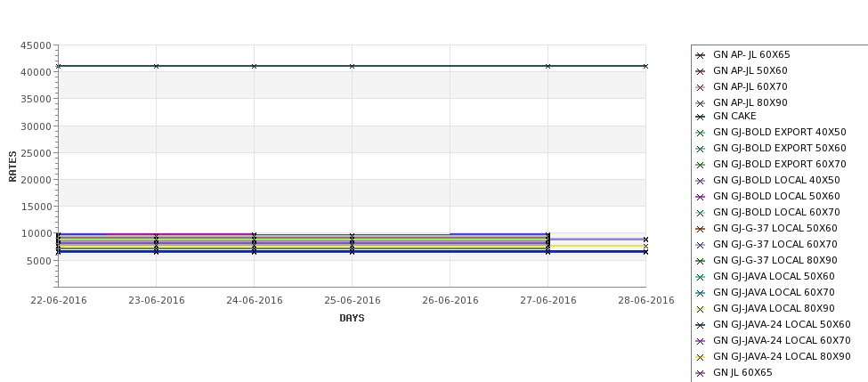Viewport: 868px width, 382px height.
Task: Click the marker beside GN GJ-BOLD EXPORT 60X70
Action: (x=701, y=165)
